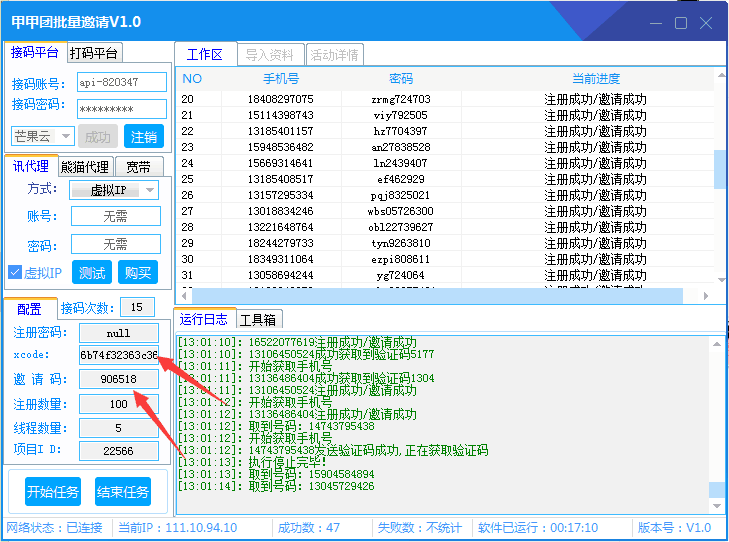This screenshot has width=729, height=542.
Task: Click the 注册数量 field showing 100
Action: click(x=119, y=404)
